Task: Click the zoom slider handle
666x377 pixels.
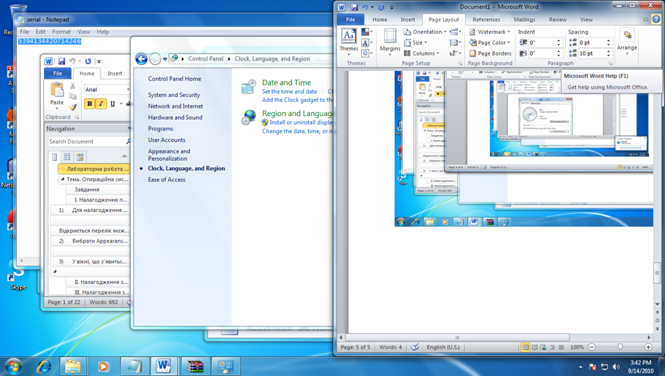Action: 620,347
